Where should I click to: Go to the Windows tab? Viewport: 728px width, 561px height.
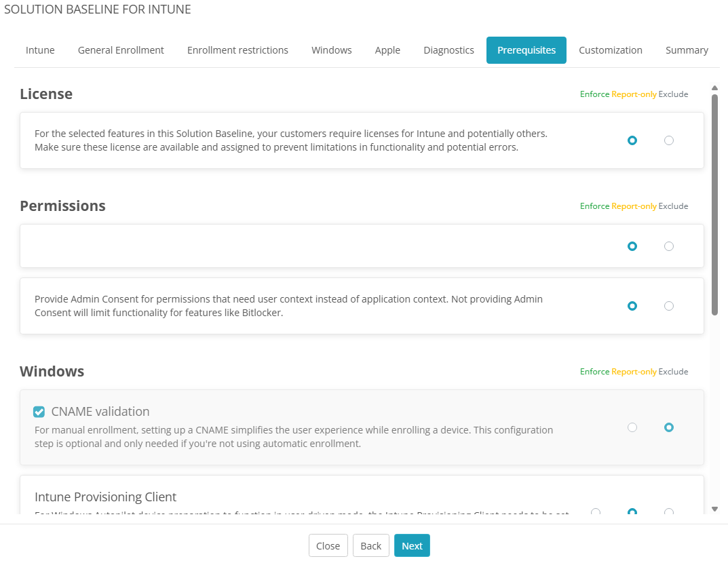coord(332,50)
